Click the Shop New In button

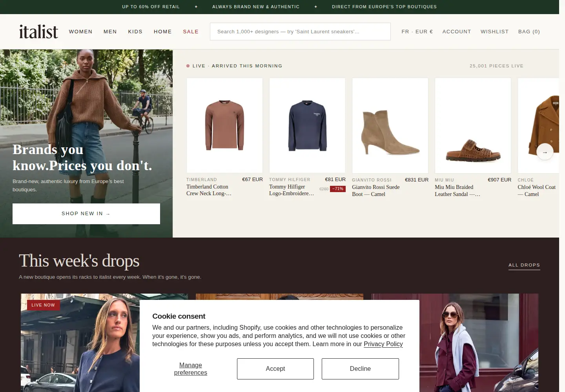pyautogui.click(x=86, y=214)
